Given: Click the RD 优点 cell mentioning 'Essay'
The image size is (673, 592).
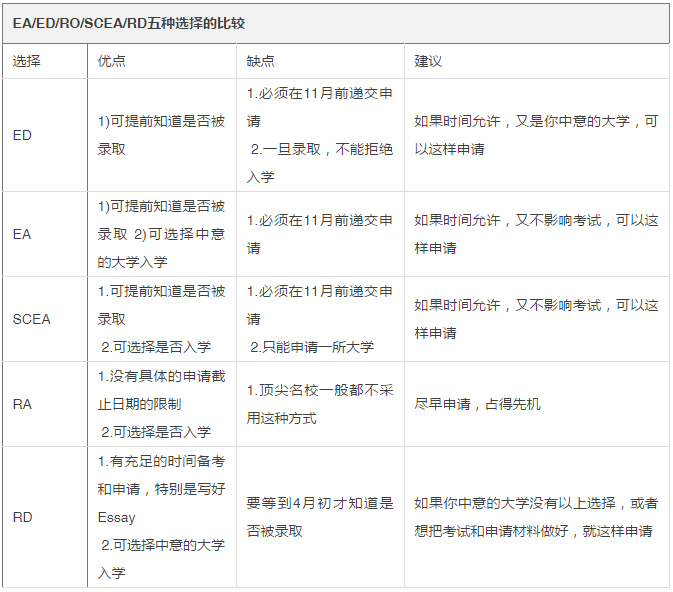Looking at the screenshot, I should point(161,517).
